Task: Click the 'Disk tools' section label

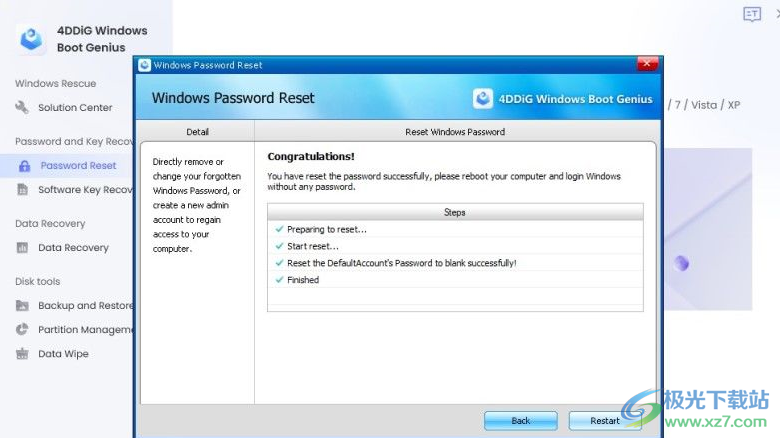Action: (37, 281)
